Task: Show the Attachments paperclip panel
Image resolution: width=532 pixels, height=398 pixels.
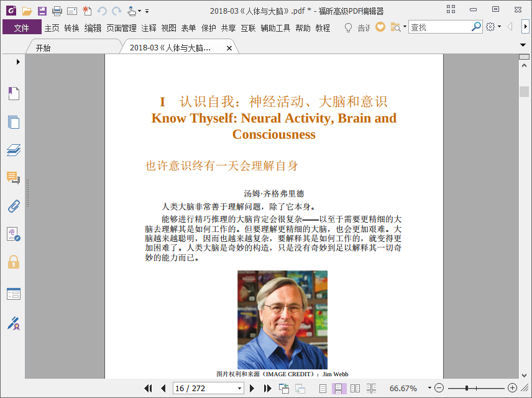Action: [14, 206]
